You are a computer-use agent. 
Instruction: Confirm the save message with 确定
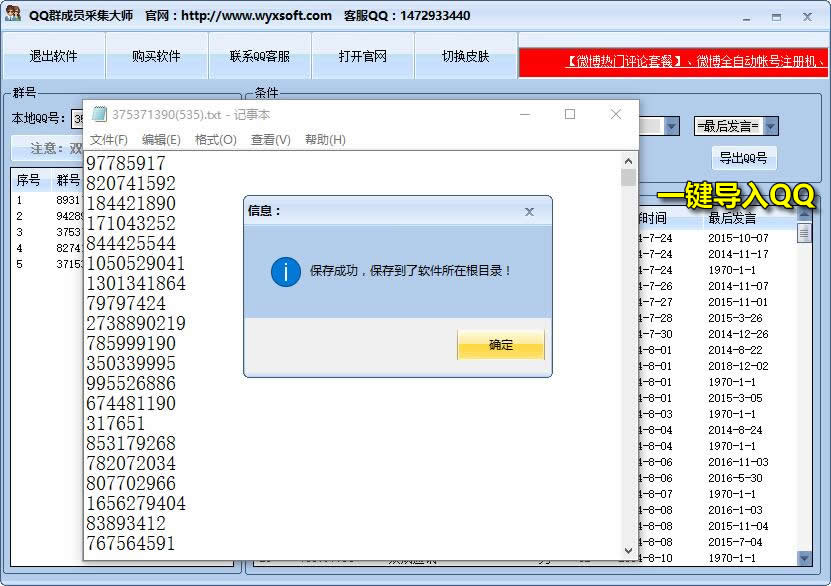click(x=501, y=344)
